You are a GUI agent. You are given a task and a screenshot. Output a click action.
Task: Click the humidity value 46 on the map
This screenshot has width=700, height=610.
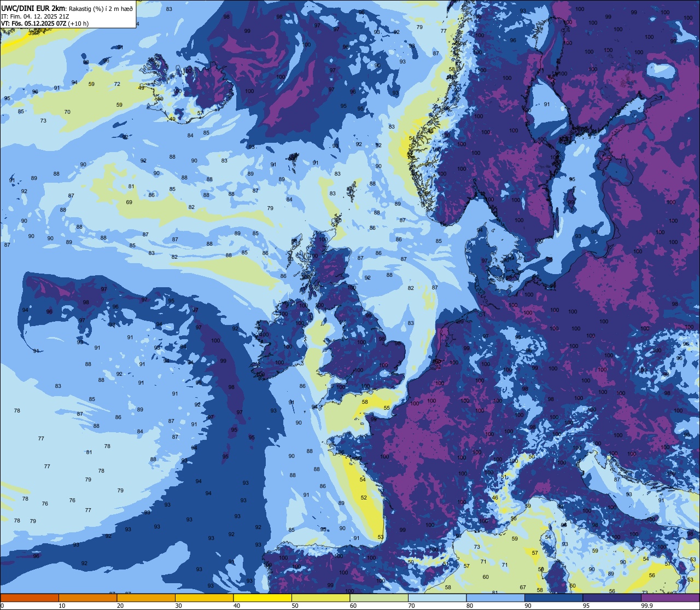[x=495, y=498]
